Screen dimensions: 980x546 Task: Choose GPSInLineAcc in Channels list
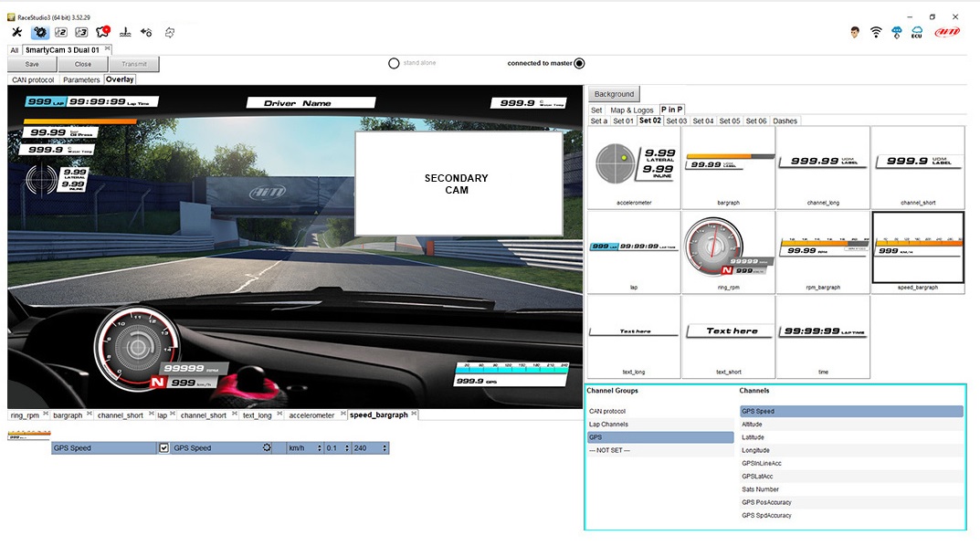(x=851, y=464)
